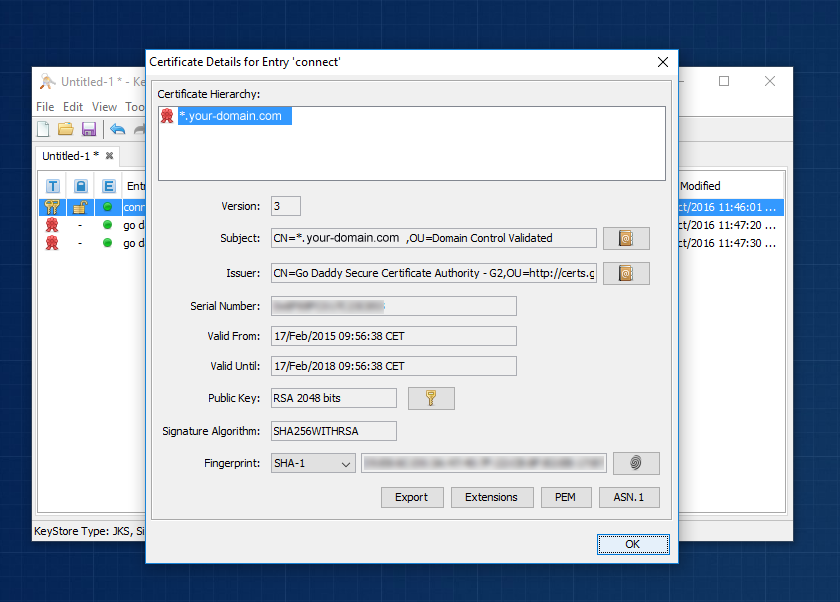The width and height of the screenshot is (840, 602).
Task: View public key details with key icon
Action: tap(430, 397)
